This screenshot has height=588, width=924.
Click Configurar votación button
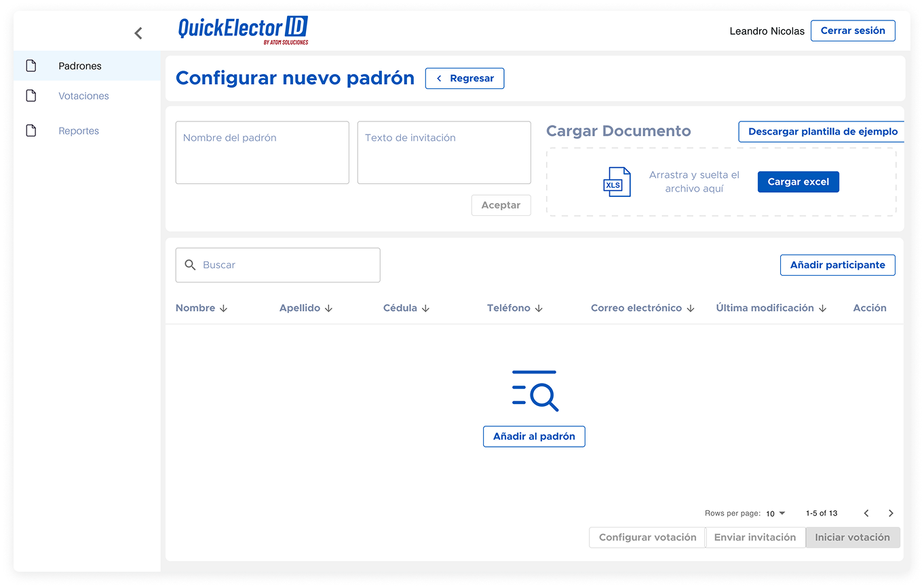coord(647,537)
